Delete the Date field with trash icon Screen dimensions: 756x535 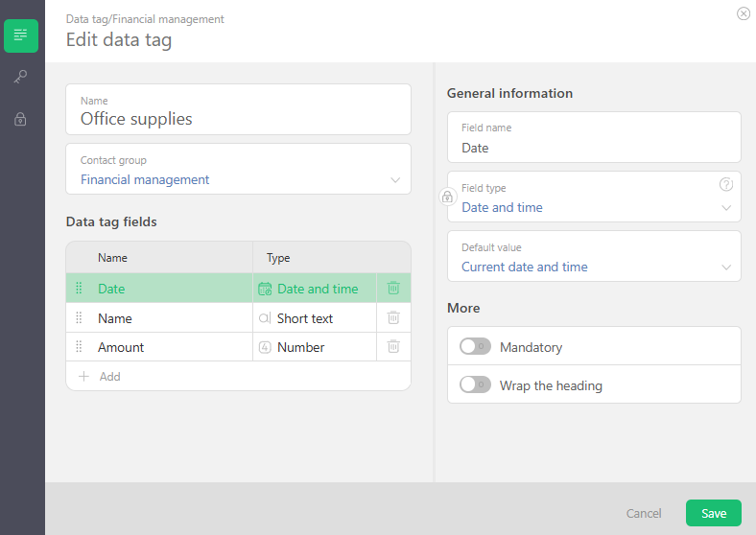[393, 289]
